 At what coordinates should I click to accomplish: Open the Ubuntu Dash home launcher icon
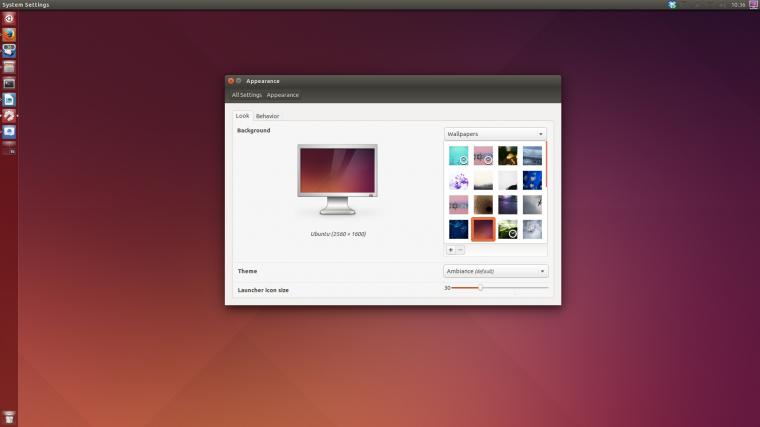click(9, 18)
